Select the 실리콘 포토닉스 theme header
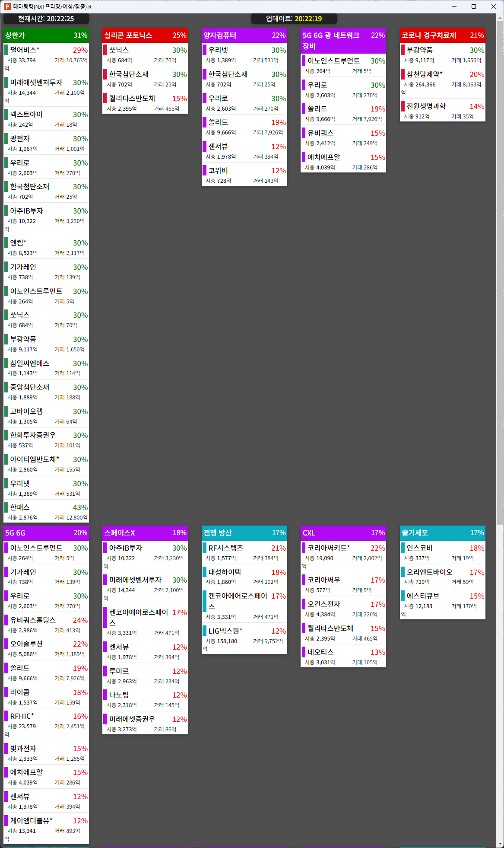504x848 pixels. (145, 35)
